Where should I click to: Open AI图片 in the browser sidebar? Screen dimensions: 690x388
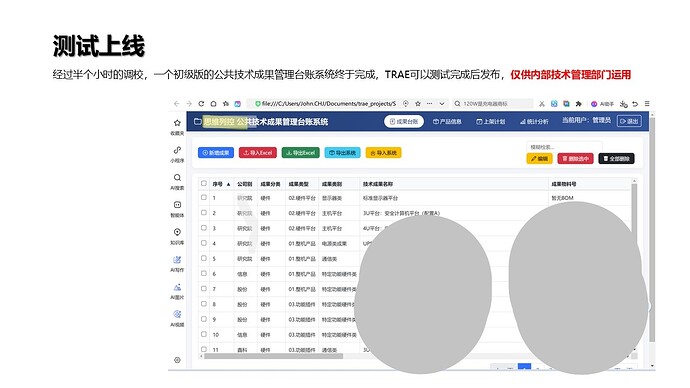pyautogui.click(x=177, y=291)
